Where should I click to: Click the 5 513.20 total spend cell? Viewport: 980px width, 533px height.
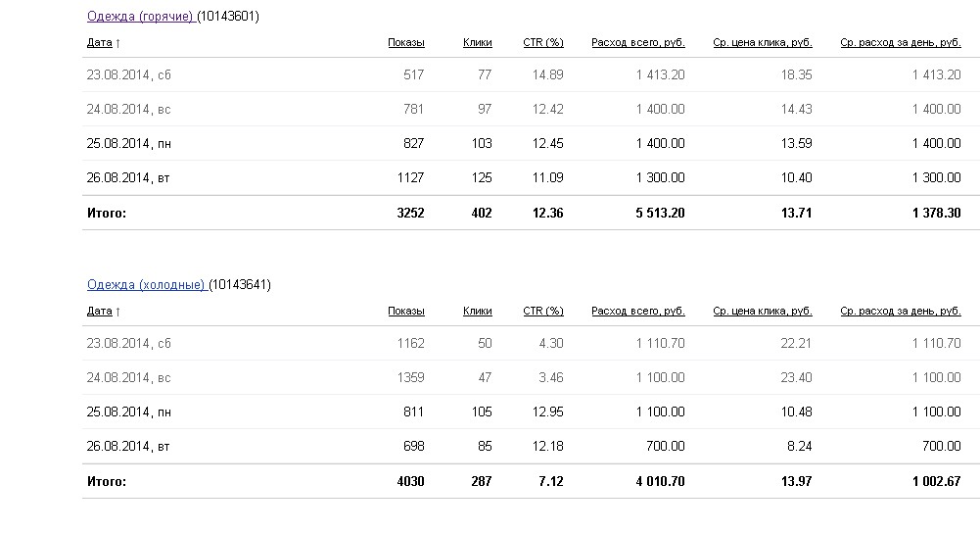pyautogui.click(x=649, y=213)
